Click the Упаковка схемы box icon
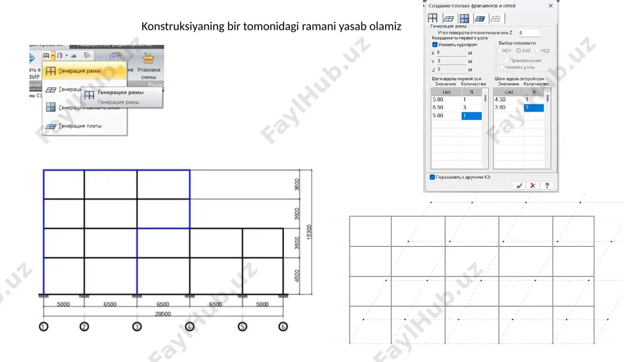644x362 pixels. pos(148,59)
